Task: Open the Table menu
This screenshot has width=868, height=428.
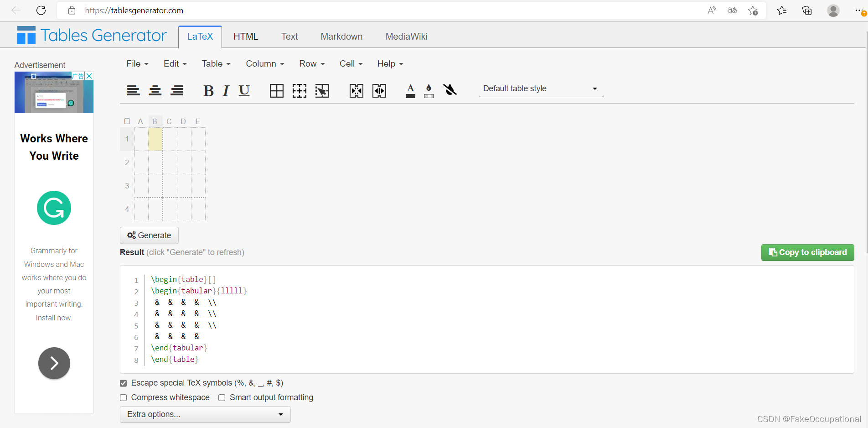Action: [x=216, y=63]
